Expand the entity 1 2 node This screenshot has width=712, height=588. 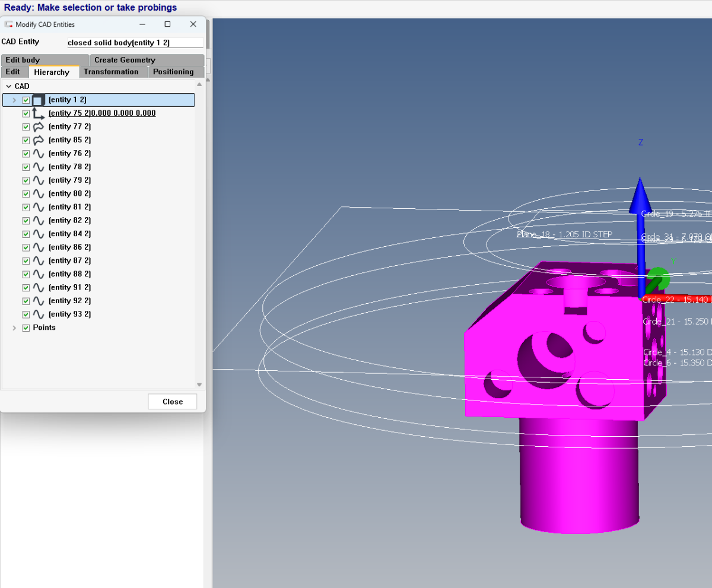coord(14,100)
